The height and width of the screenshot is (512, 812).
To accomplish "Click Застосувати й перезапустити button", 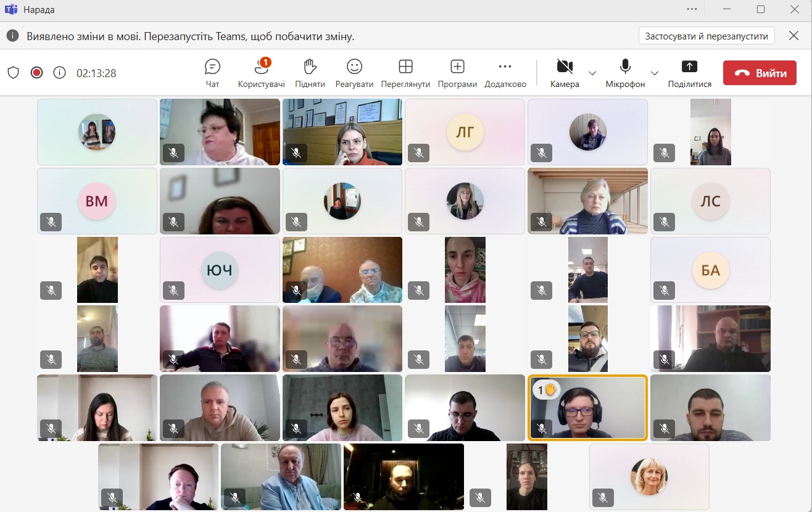I will 706,36.
